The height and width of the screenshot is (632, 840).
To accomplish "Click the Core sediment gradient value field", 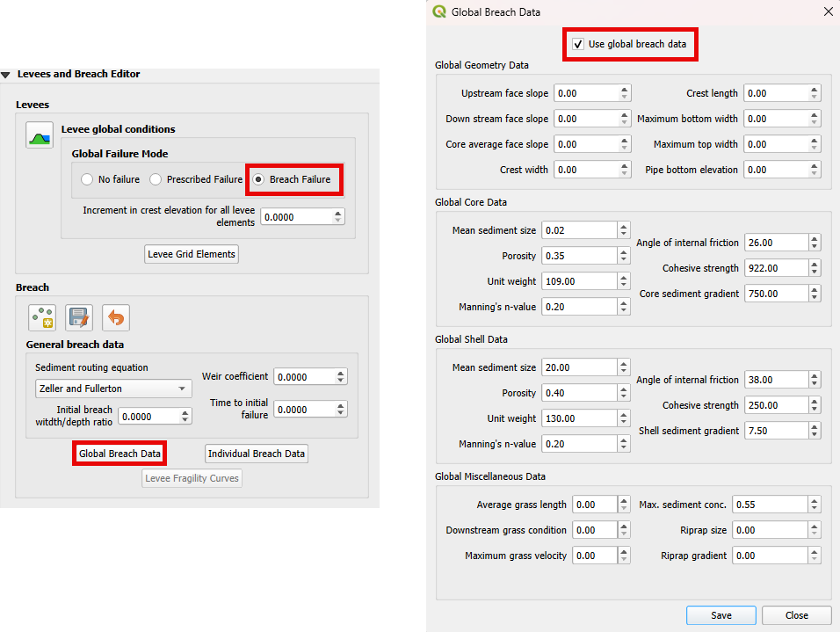I will pos(774,294).
